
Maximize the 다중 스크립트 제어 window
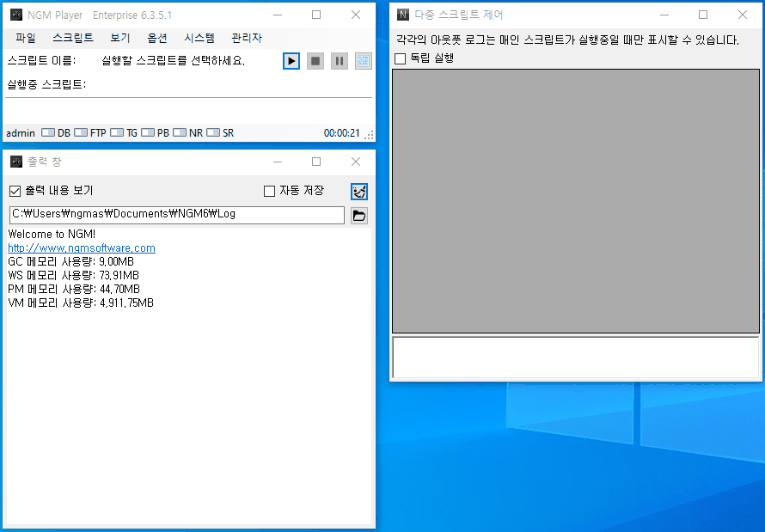pyautogui.click(x=703, y=15)
